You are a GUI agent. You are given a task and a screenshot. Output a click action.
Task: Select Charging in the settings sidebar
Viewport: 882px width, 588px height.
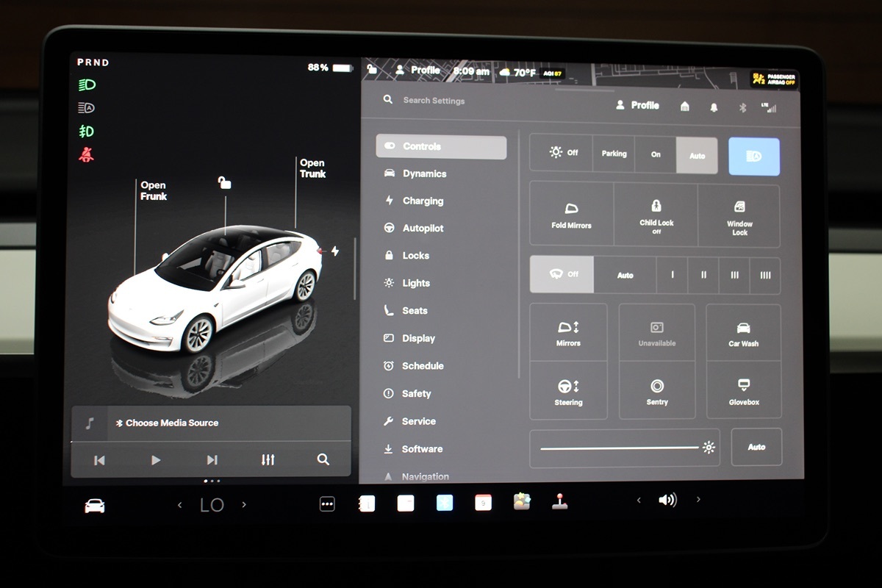tap(423, 201)
